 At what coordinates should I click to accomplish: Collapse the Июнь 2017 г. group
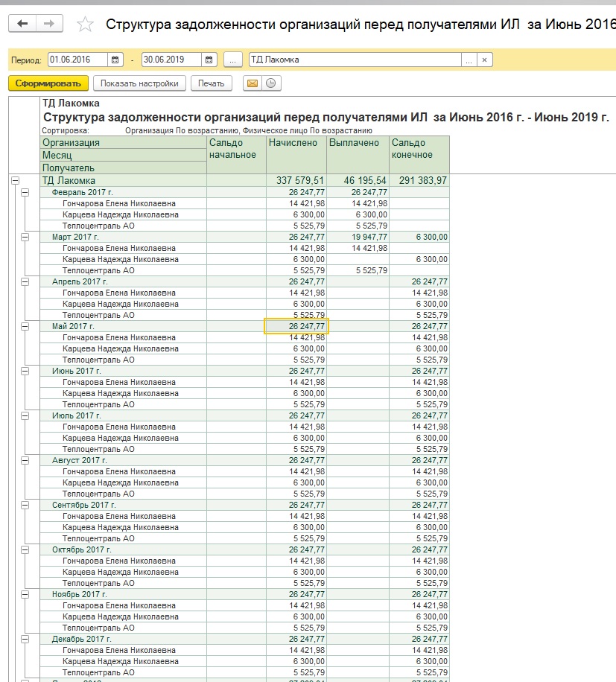25,371
